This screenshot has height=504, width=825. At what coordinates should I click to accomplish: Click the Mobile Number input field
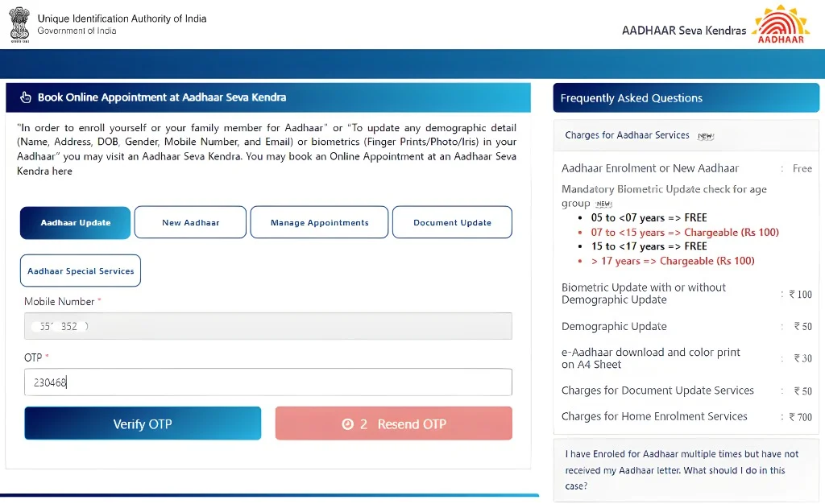267,326
